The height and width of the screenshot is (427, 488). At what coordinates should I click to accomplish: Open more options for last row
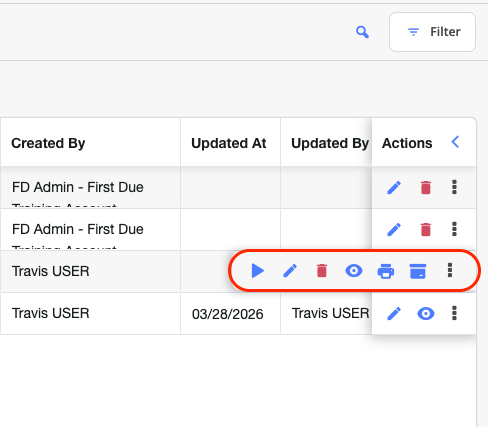click(454, 313)
